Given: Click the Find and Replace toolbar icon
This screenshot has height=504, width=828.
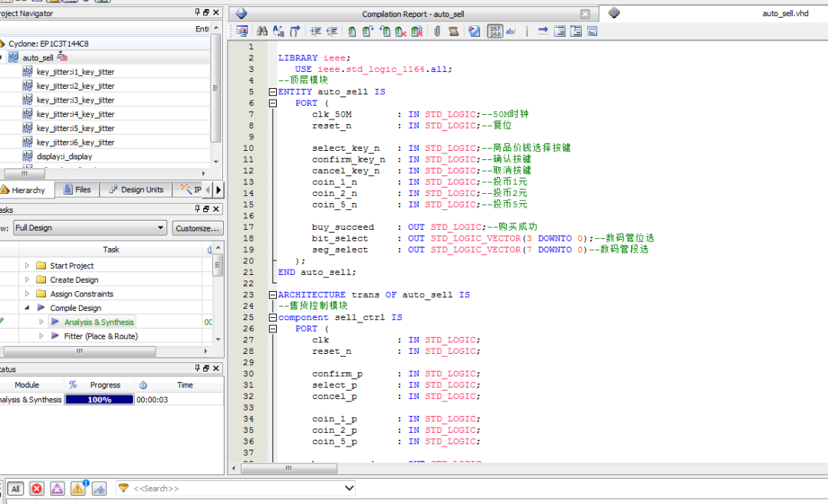Looking at the screenshot, I should (x=278, y=31).
